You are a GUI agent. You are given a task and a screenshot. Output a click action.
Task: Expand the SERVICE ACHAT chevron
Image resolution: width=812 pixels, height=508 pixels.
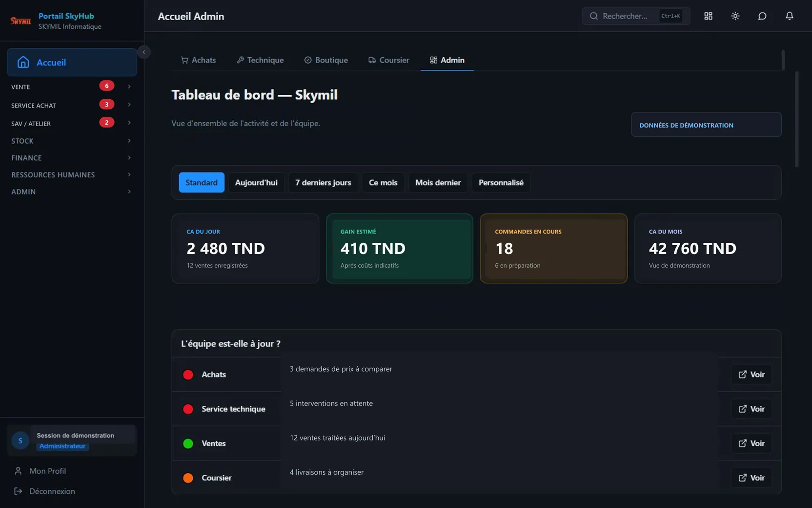pos(129,105)
